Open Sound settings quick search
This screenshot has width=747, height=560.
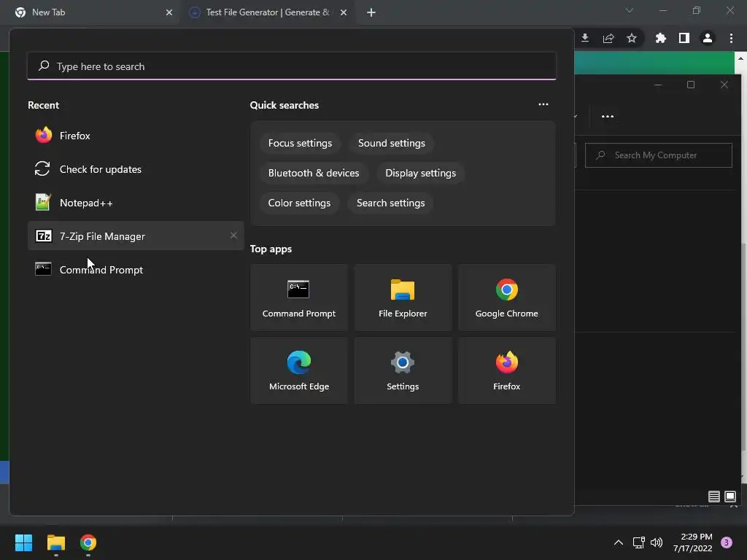tap(392, 144)
